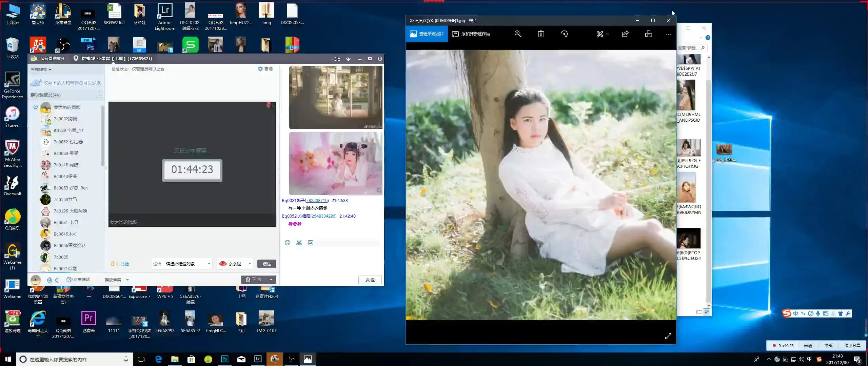The image size is (868, 366).
Task: Open the 请选择赠送对象 recipient dropdown
Action: pos(182,264)
